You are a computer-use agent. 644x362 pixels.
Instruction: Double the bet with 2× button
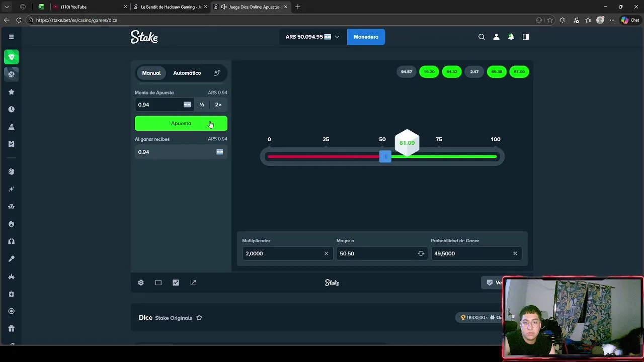tap(218, 105)
